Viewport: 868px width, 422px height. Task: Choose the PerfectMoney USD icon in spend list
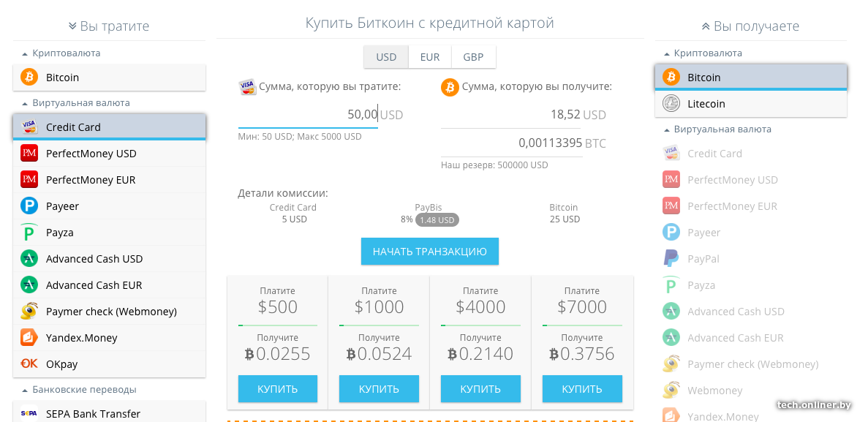click(29, 153)
